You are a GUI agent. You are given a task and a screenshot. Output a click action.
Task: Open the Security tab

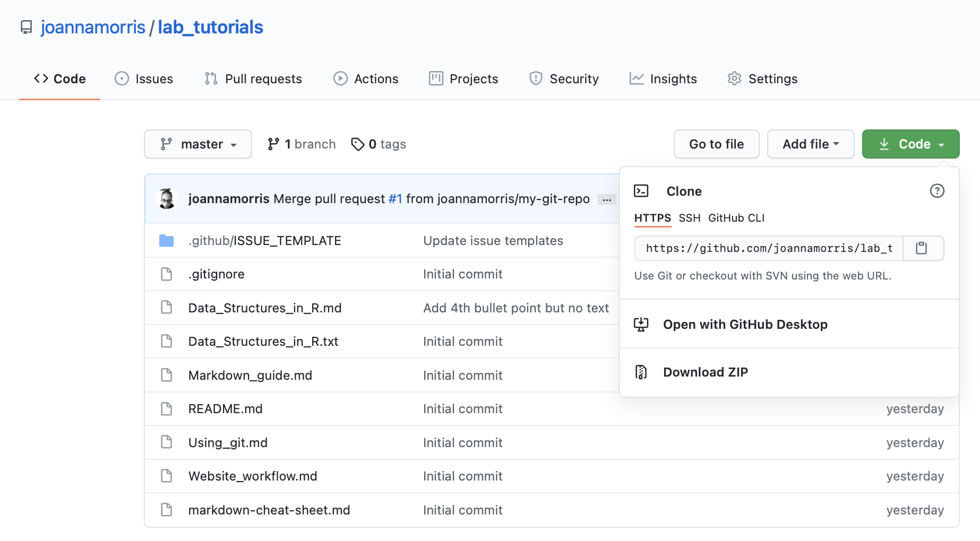pos(564,78)
